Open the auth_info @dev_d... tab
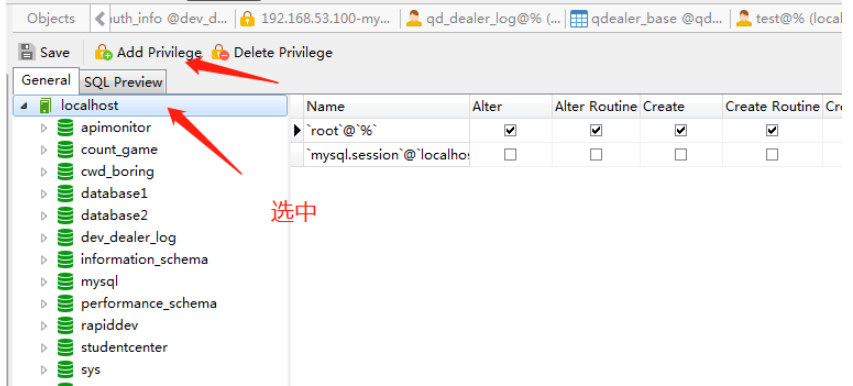The width and height of the screenshot is (853, 386). [x=169, y=19]
